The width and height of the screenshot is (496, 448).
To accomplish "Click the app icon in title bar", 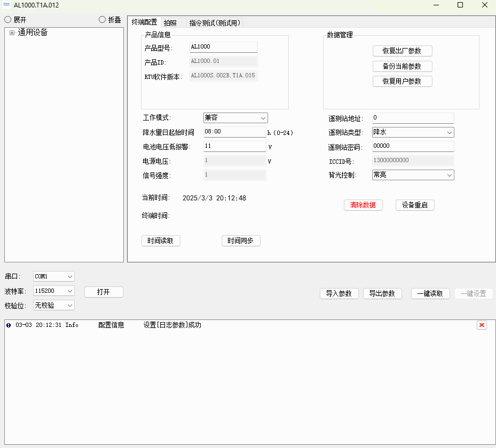I will click(6, 5).
